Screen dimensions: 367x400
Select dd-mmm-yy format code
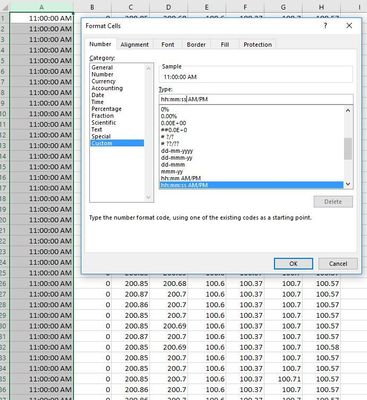click(251, 158)
